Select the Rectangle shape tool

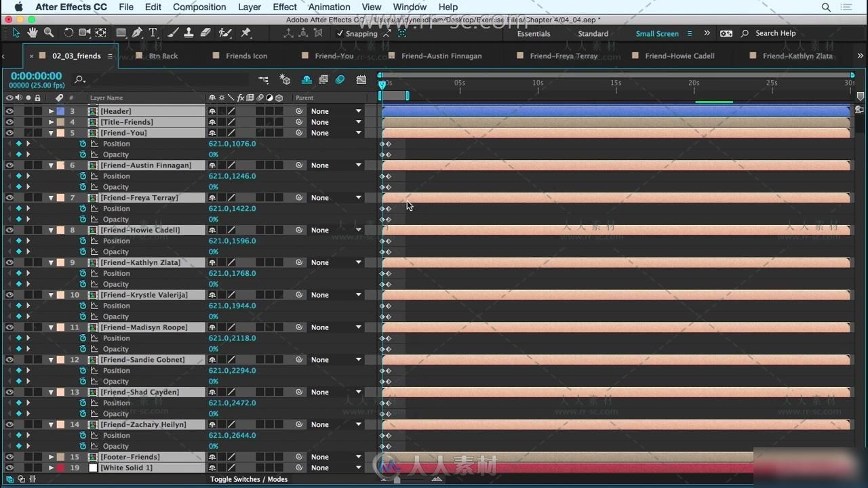pyautogui.click(x=121, y=33)
